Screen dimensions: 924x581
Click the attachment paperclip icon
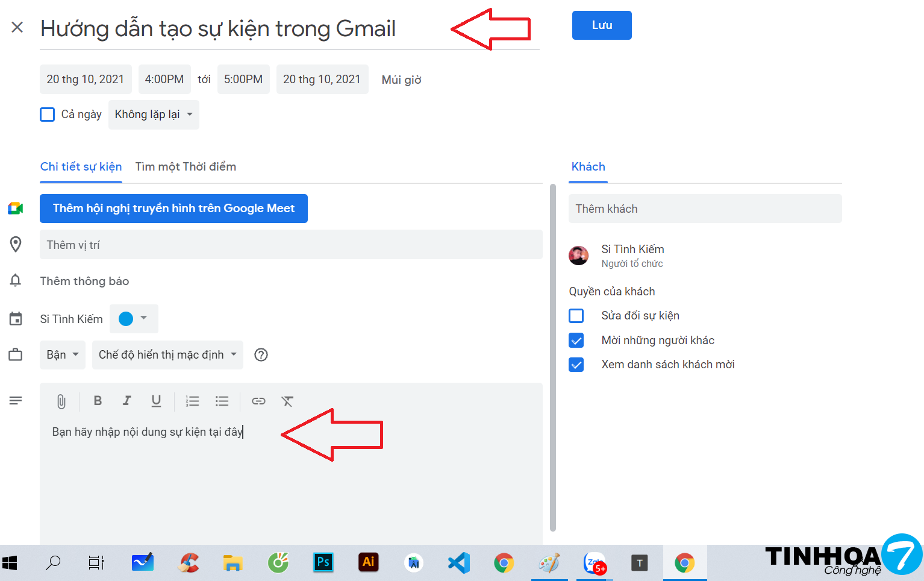[x=61, y=401]
